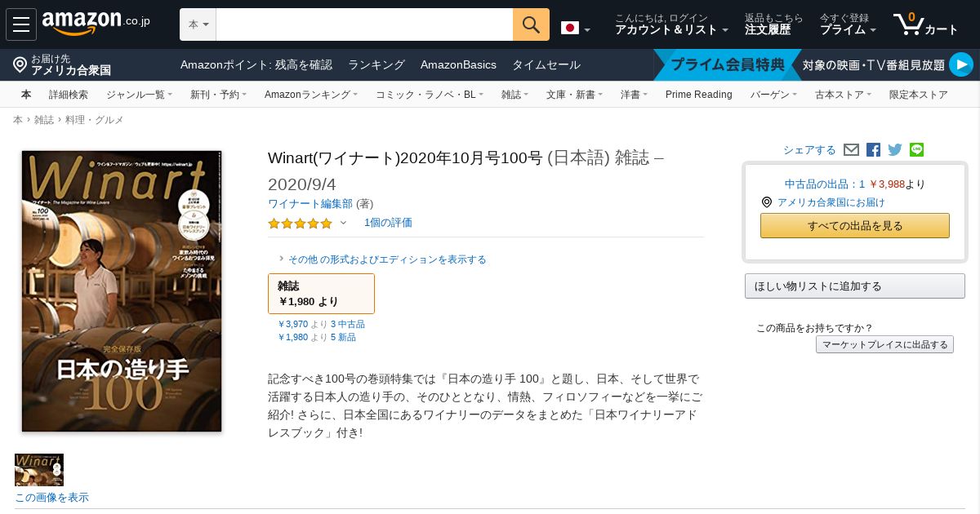Expand the ジャンル一覧 menu
The height and width of the screenshot is (514, 980).
tap(139, 95)
